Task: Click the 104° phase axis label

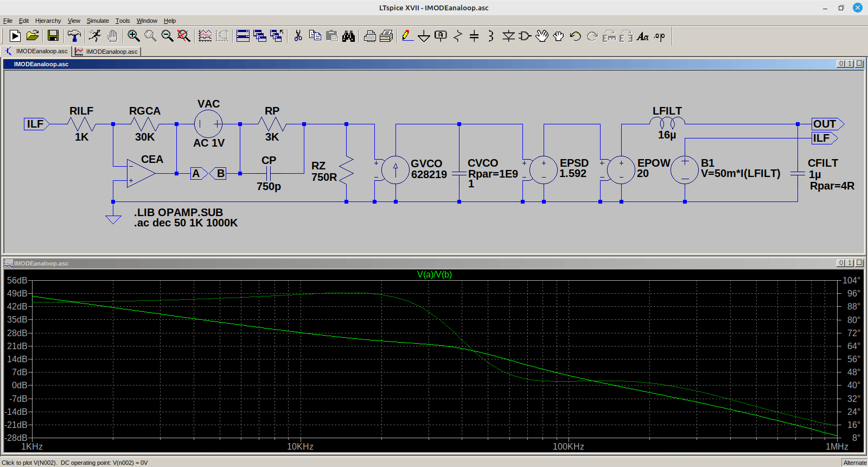Action: (x=851, y=280)
